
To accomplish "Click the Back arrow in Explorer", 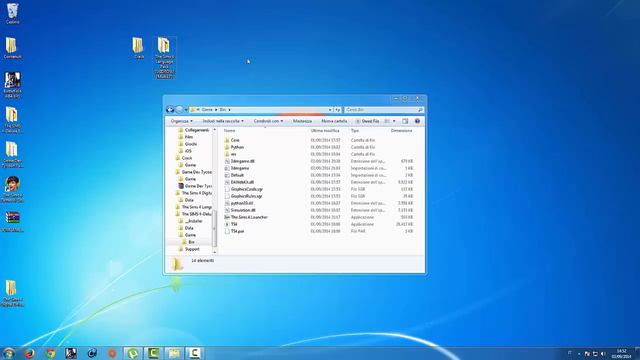I will (x=170, y=109).
